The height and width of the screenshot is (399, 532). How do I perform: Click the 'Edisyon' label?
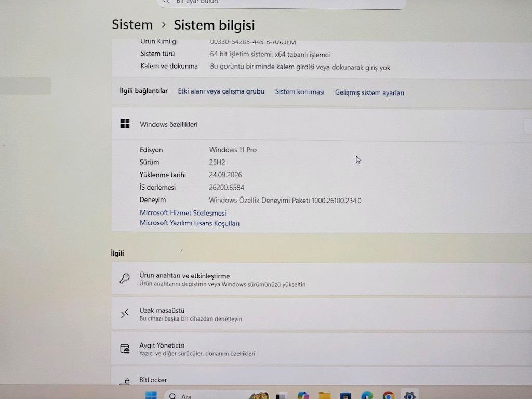tap(151, 150)
